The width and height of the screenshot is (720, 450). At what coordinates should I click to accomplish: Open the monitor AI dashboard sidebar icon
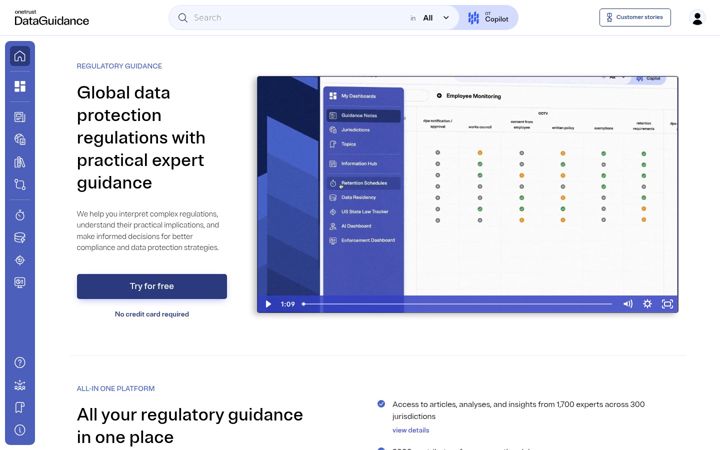20,282
